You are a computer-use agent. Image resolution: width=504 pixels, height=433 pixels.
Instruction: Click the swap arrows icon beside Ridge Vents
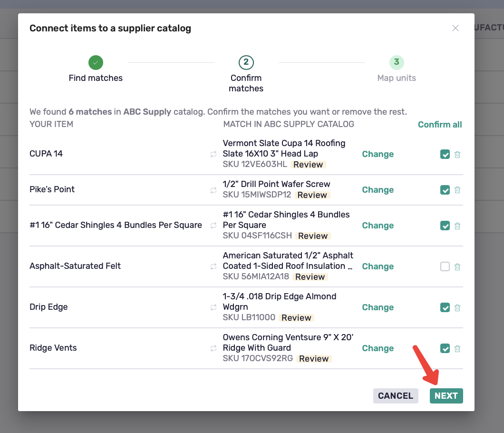coord(213,348)
